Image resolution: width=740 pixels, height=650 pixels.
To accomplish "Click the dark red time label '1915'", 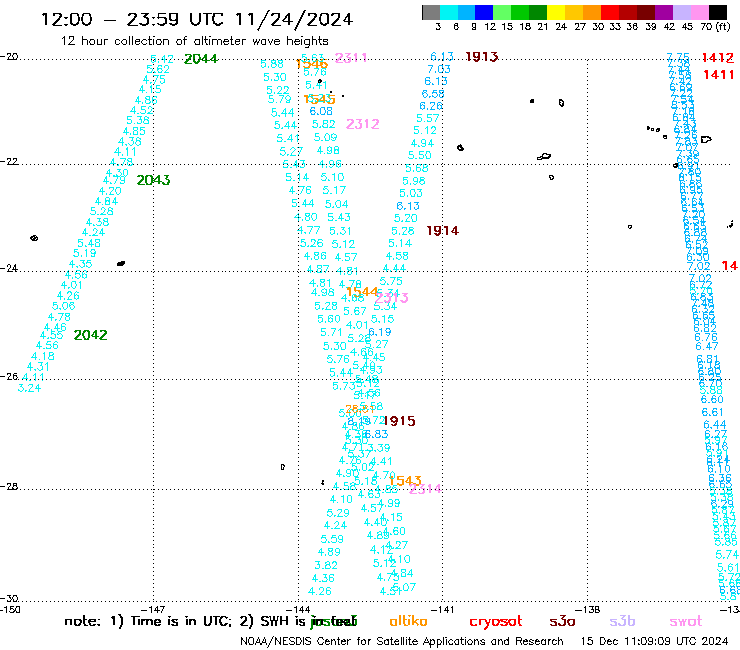I will (399, 421).
